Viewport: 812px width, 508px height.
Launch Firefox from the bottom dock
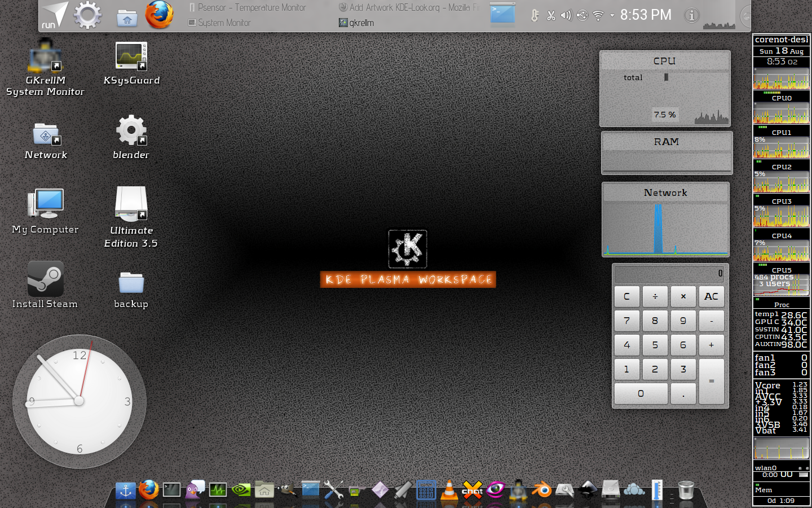tap(149, 489)
